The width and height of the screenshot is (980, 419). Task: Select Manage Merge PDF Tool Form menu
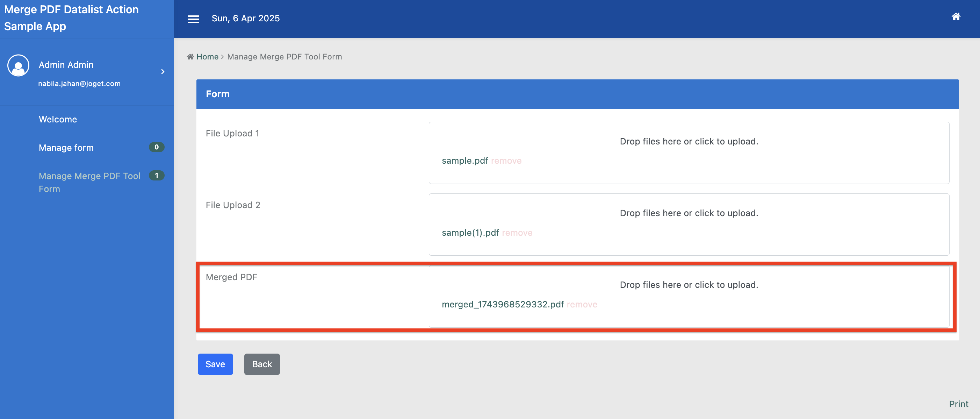(x=89, y=182)
